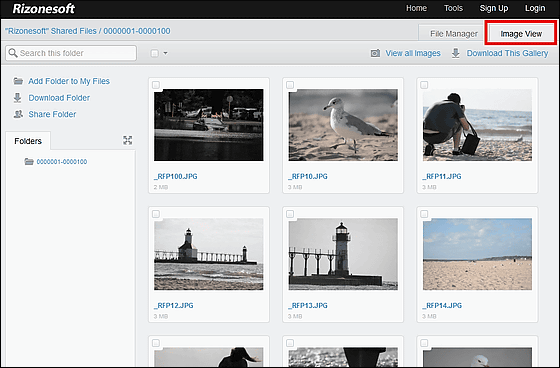Viewport: 560px width, 368px height.
Task: Click the _RFP13.JPG file name
Action: pyautogui.click(x=308, y=305)
